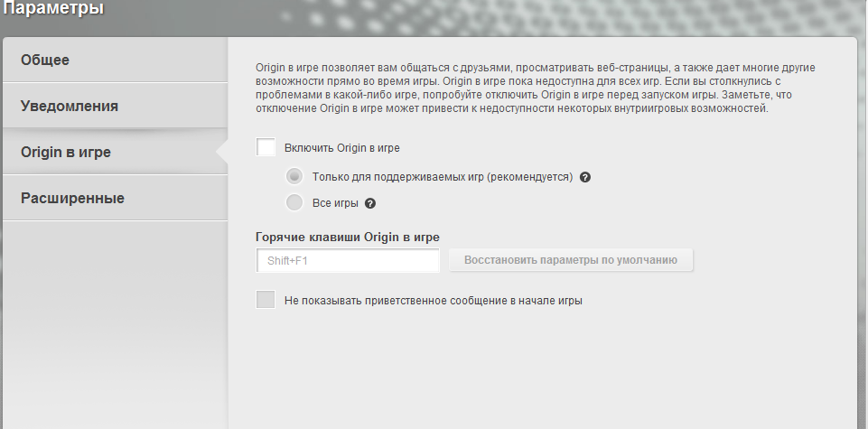Image resolution: width=868 pixels, height=429 pixels.
Task: Select the Origin в игре tab
Action: click(115, 152)
